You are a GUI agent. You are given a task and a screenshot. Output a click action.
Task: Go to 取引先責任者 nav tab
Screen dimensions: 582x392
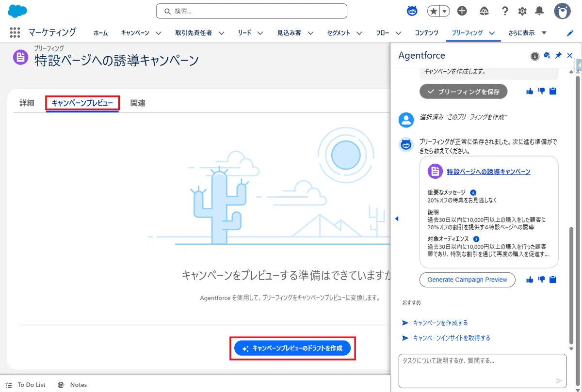194,33
